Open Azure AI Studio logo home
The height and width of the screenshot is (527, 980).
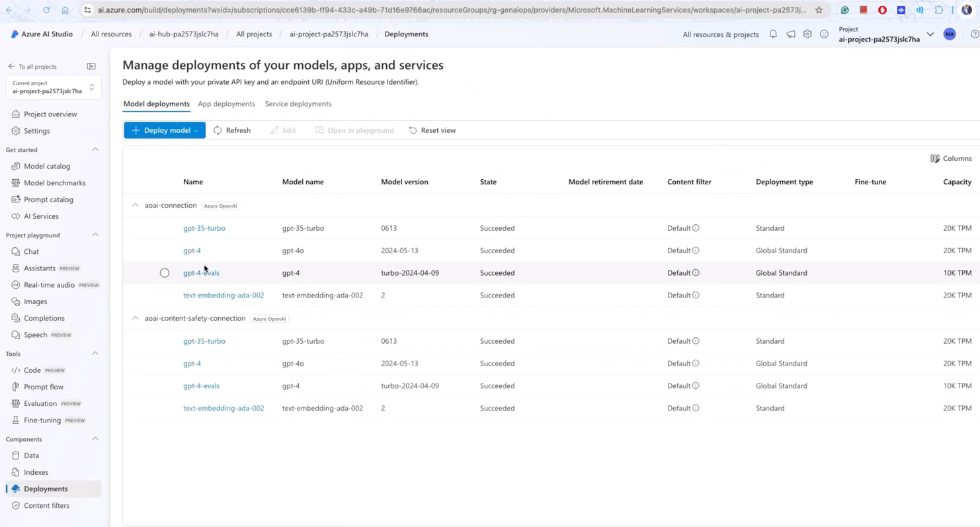tap(42, 34)
